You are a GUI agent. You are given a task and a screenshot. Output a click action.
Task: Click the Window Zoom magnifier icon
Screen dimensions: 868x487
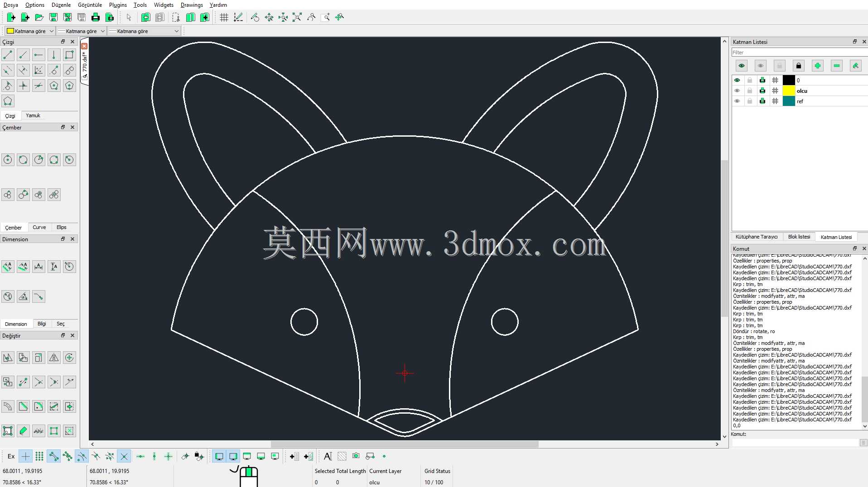tap(325, 17)
